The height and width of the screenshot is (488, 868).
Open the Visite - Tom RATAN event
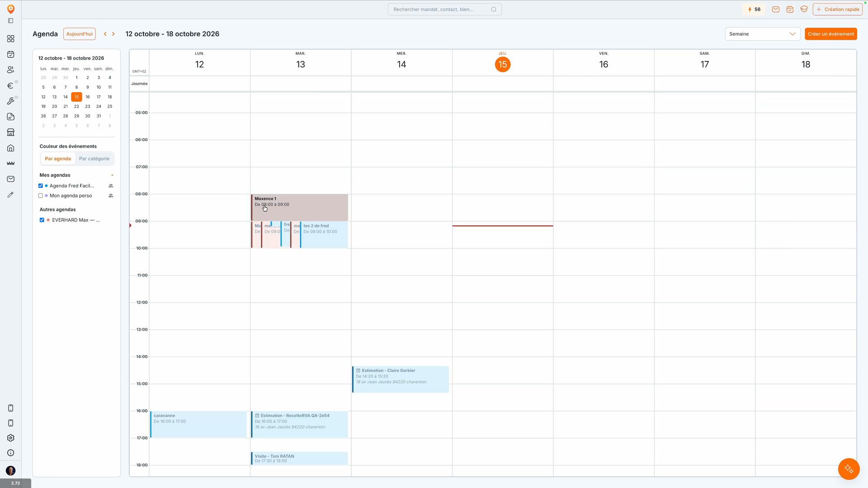[299, 458]
